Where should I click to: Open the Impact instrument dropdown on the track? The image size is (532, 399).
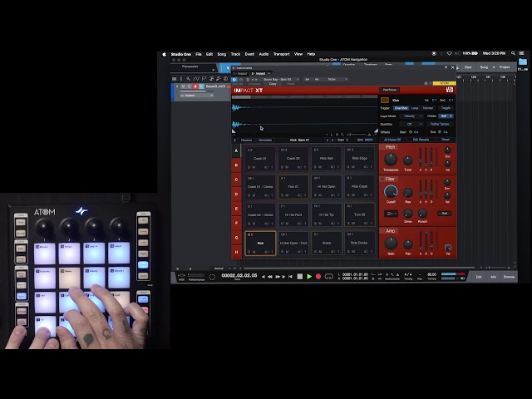coord(197,96)
